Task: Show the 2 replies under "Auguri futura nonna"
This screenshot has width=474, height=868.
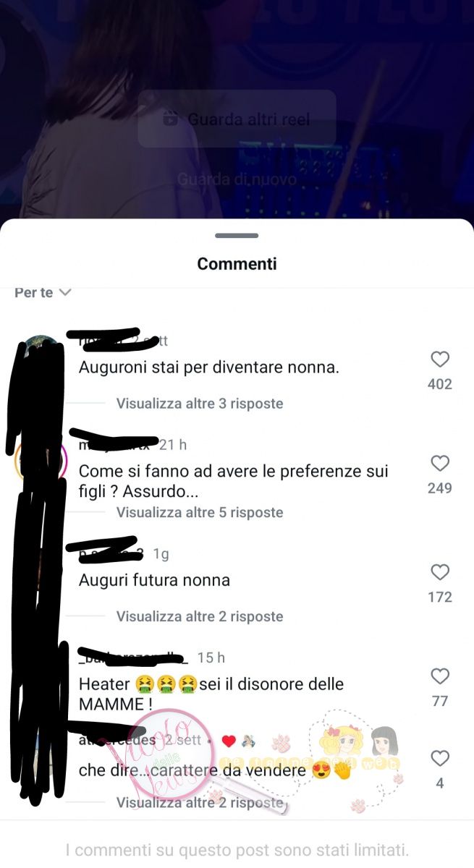Action: point(200,617)
